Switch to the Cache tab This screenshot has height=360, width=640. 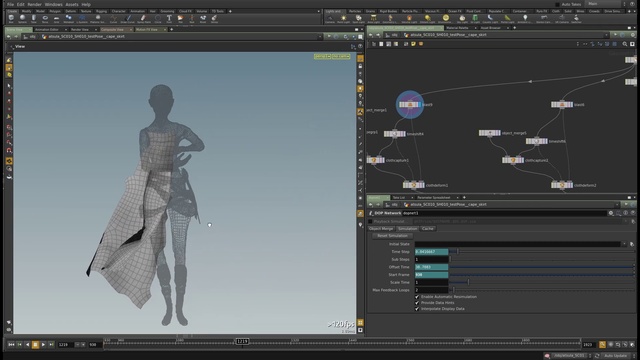point(427,229)
